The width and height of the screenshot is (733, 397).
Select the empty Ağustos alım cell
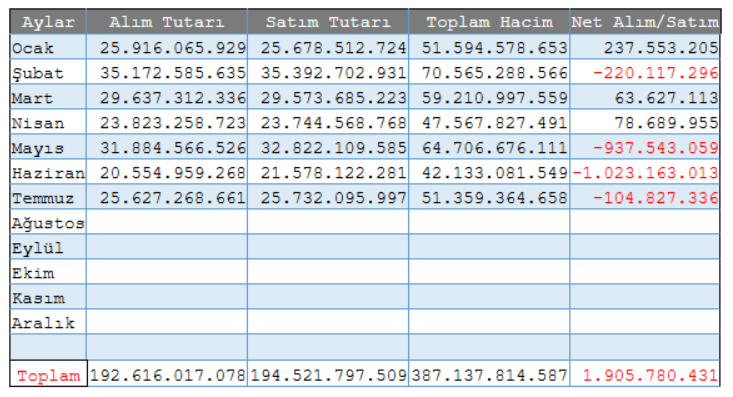(167, 223)
